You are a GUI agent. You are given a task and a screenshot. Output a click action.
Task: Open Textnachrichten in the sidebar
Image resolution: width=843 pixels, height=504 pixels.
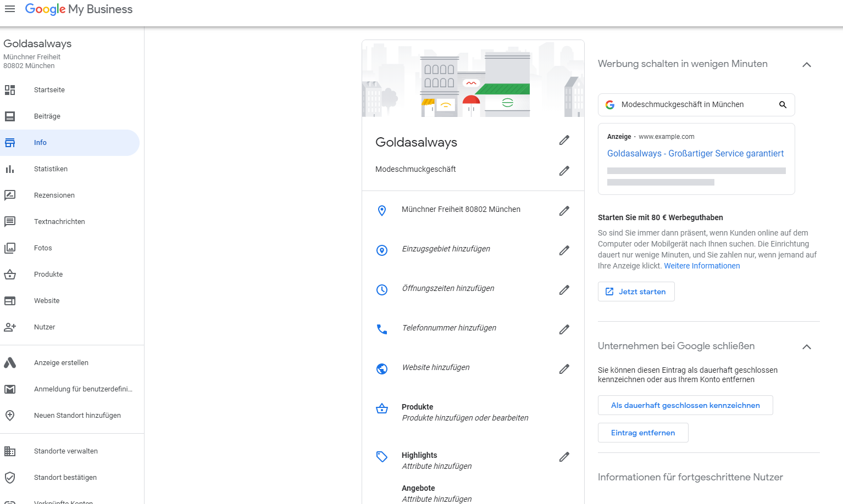tap(70, 222)
